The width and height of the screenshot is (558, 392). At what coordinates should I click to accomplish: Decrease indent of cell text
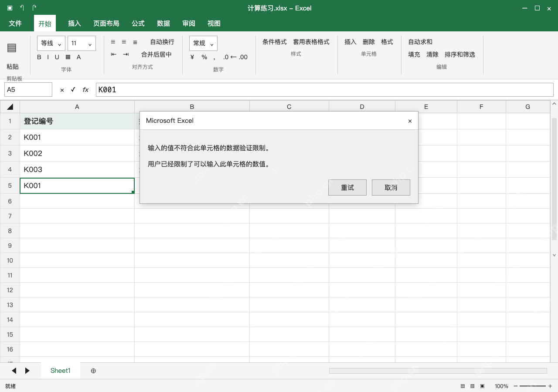pos(114,54)
